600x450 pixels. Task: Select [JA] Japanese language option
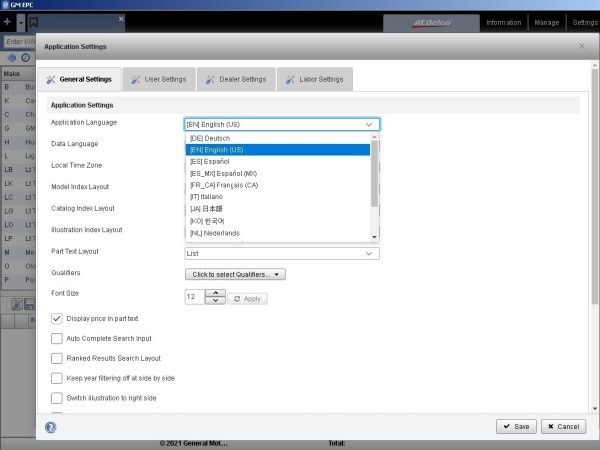click(x=278, y=209)
